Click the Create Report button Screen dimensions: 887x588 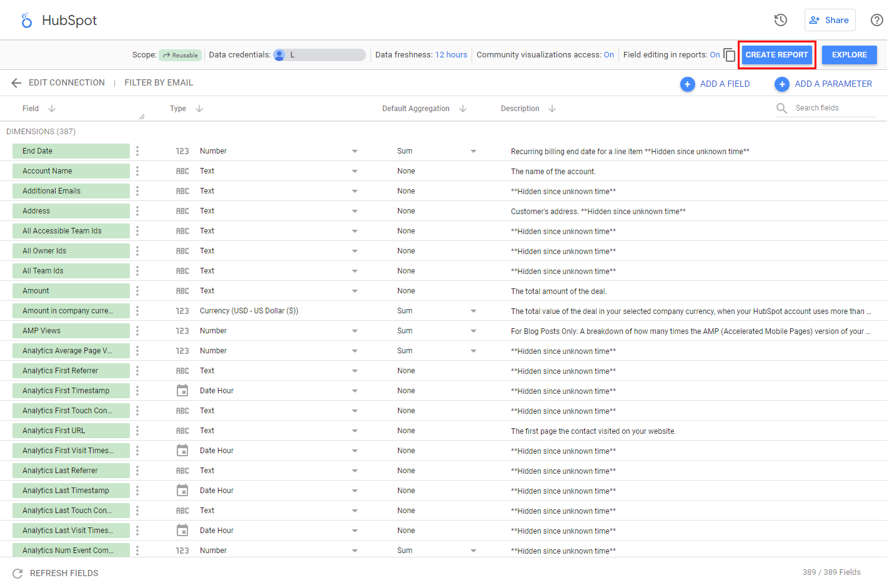click(776, 55)
